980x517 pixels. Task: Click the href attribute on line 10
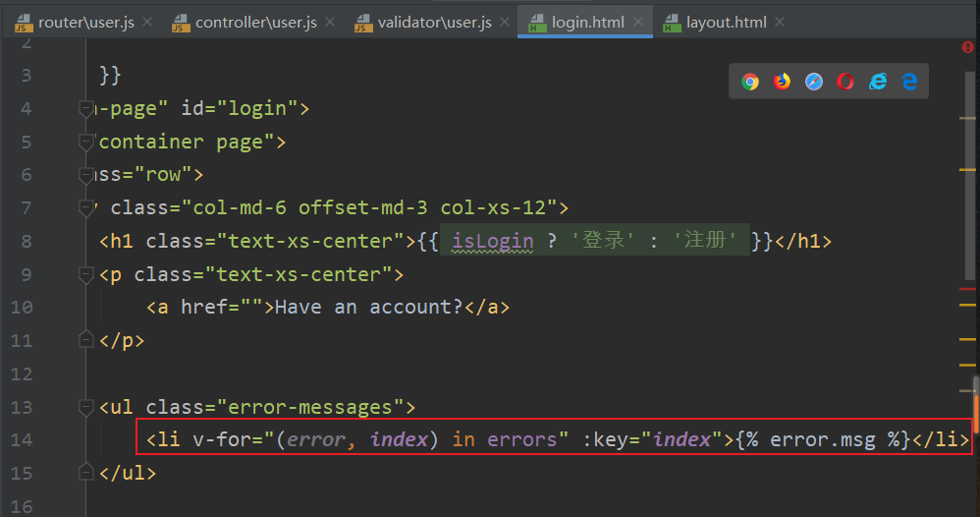click(221, 308)
